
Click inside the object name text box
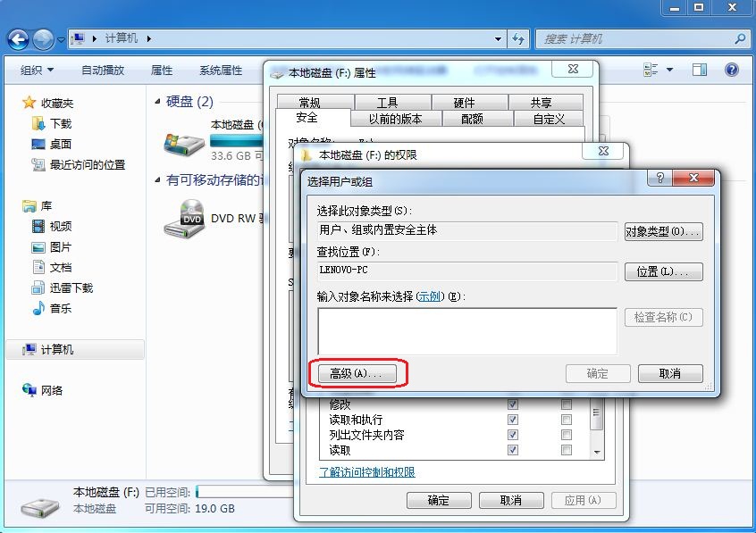(466, 330)
